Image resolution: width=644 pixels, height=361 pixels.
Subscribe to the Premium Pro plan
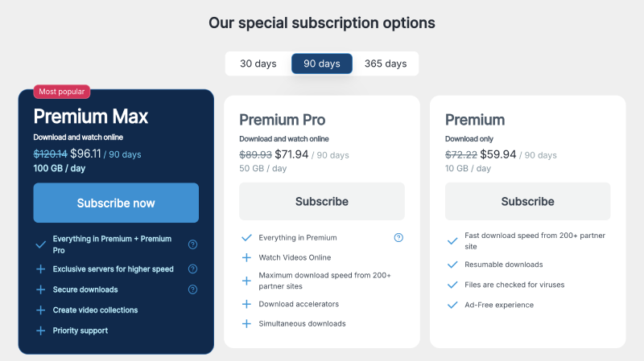(322, 201)
